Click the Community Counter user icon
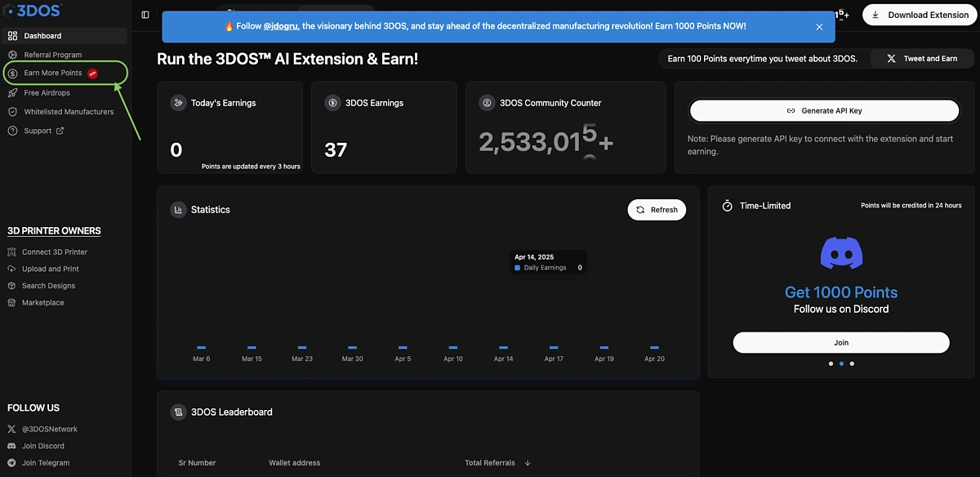The image size is (980, 477). 487,103
